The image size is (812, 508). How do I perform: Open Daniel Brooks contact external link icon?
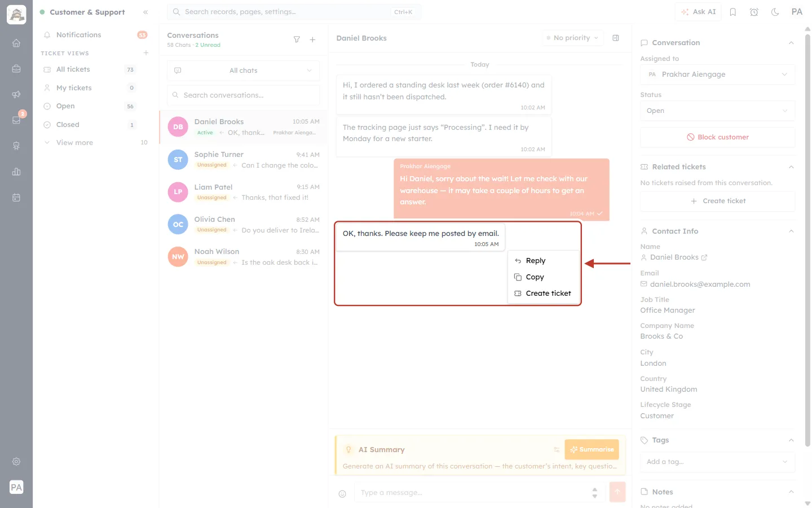tap(704, 257)
